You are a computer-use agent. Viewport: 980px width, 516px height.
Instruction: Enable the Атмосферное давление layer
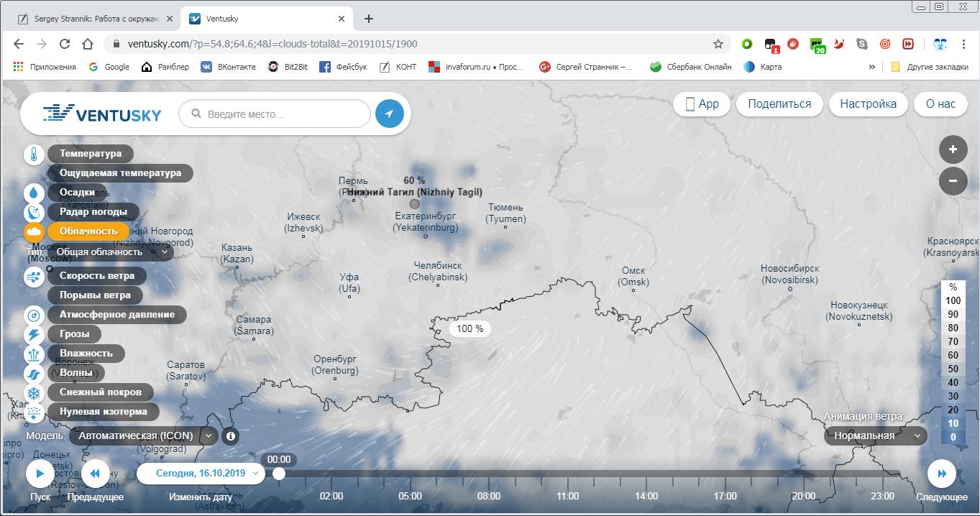[117, 315]
